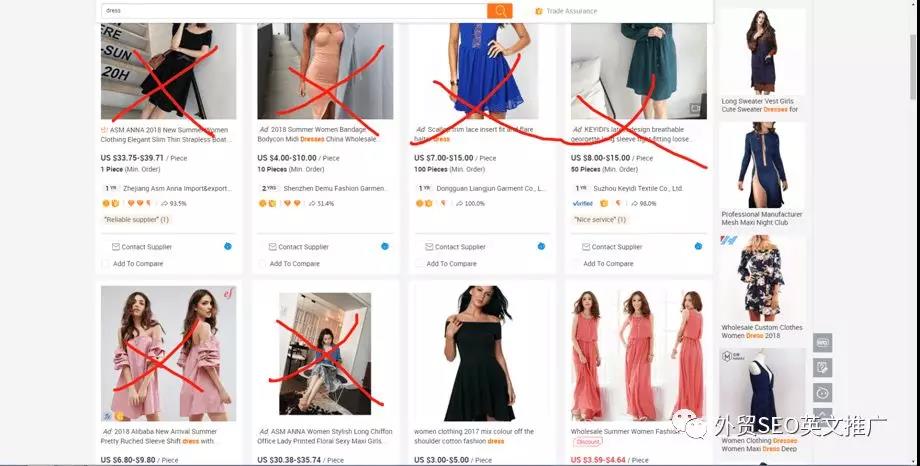Click the orange search magnifier button
Viewport: 920px width, 466px height.
(499, 11)
